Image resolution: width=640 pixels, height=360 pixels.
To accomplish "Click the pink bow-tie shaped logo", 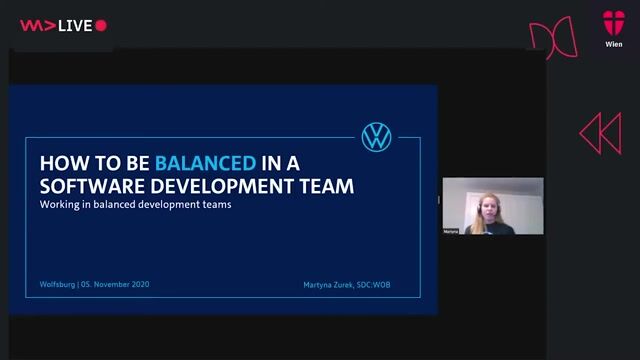I will pyautogui.click(x=553, y=38).
